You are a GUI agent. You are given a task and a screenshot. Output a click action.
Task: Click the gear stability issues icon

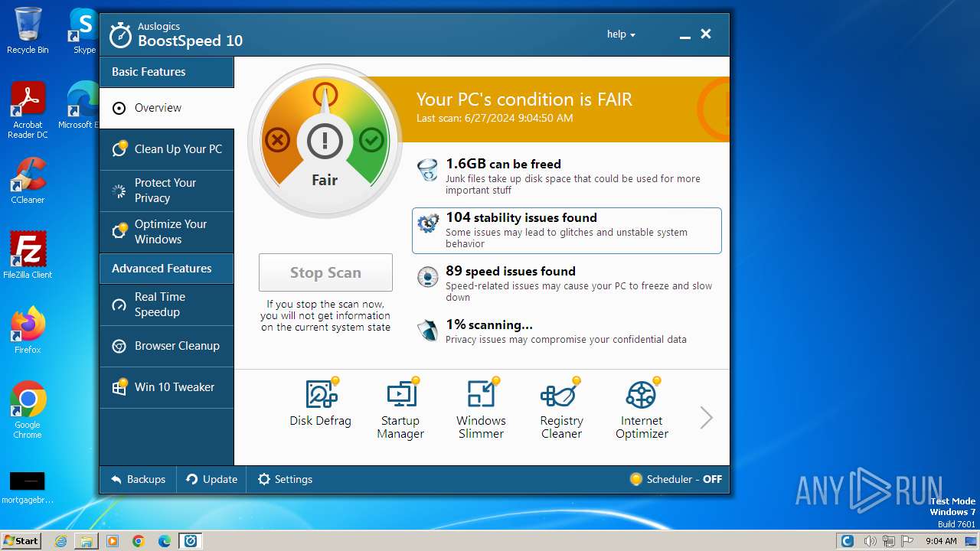[x=427, y=223]
